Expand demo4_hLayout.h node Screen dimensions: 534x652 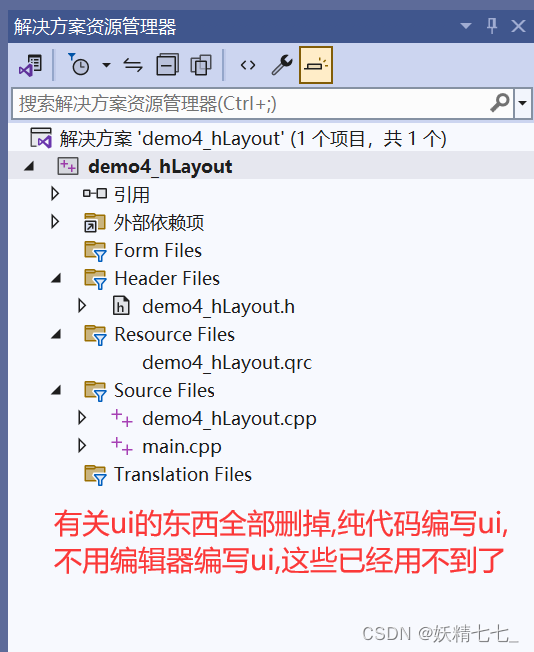pos(82,306)
